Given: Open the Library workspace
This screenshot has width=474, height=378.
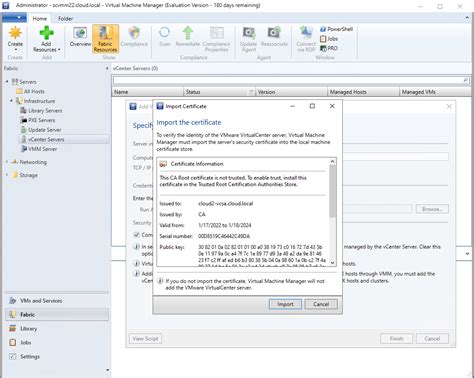Looking at the screenshot, I should [57, 328].
